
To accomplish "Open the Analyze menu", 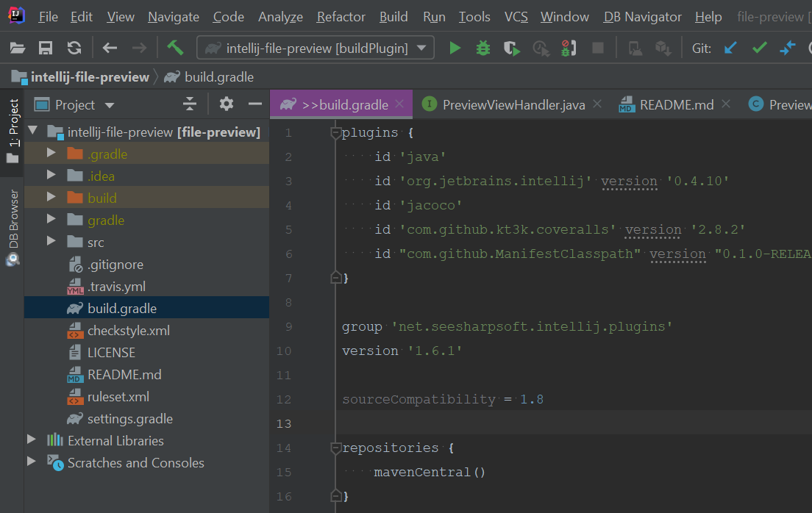I will click(x=280, y=17).
